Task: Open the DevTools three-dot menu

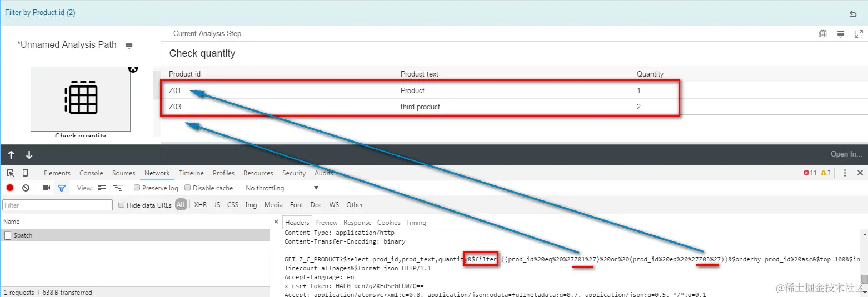Action: pyautogui.click(x=845, y=173)
